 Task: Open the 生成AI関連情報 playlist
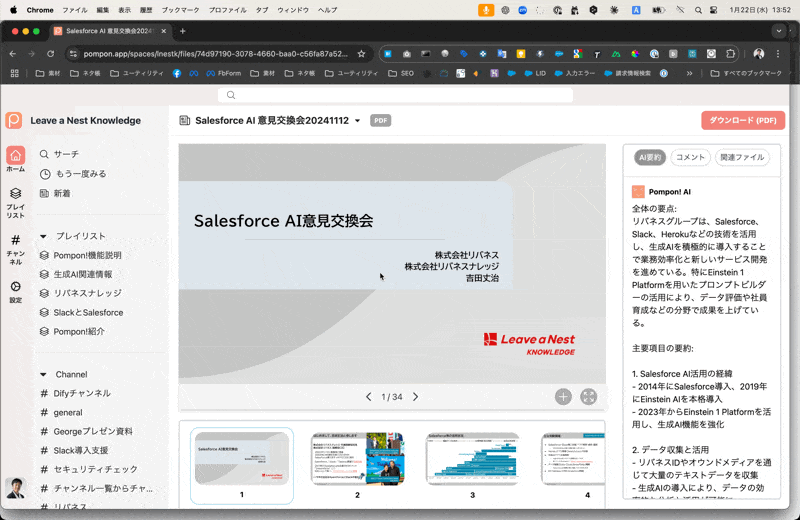[x=83, y=274]
